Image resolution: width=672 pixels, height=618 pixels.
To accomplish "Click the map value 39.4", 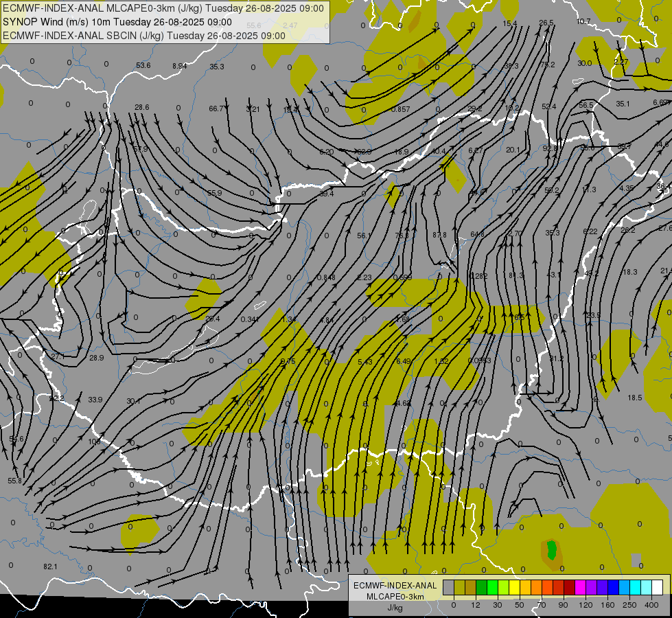I will pos(327,194).
